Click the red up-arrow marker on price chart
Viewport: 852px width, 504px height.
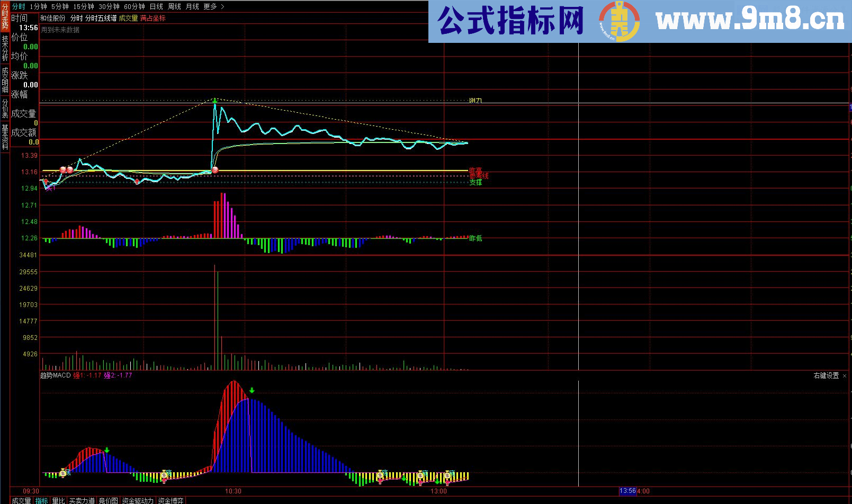[x=46, y=181]
